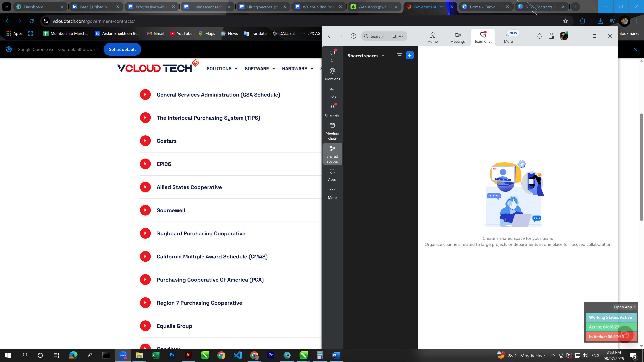Expand Allied States Cooperative arrow
The height and width of the screenshot is (362, 644).
[145, 187]
